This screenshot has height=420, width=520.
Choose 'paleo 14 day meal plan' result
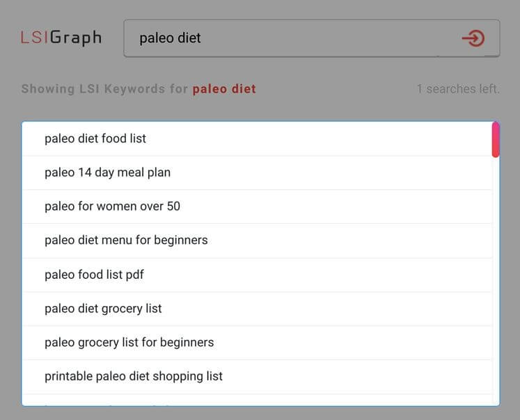coord(107,172)
